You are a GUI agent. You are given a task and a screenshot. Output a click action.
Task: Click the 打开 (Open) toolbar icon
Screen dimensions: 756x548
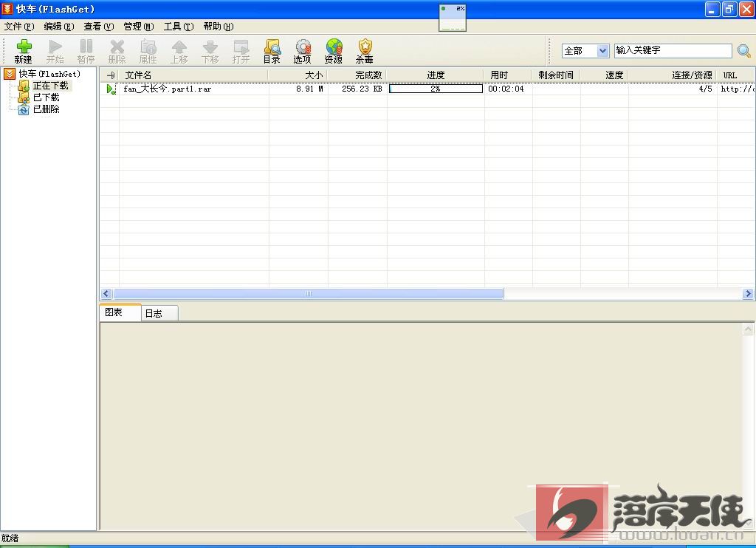point(241,47)
